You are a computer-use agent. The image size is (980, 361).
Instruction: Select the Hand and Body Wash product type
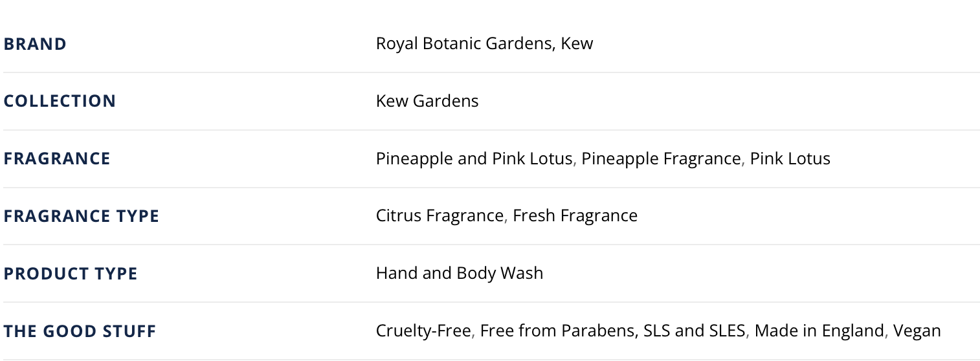460,273
